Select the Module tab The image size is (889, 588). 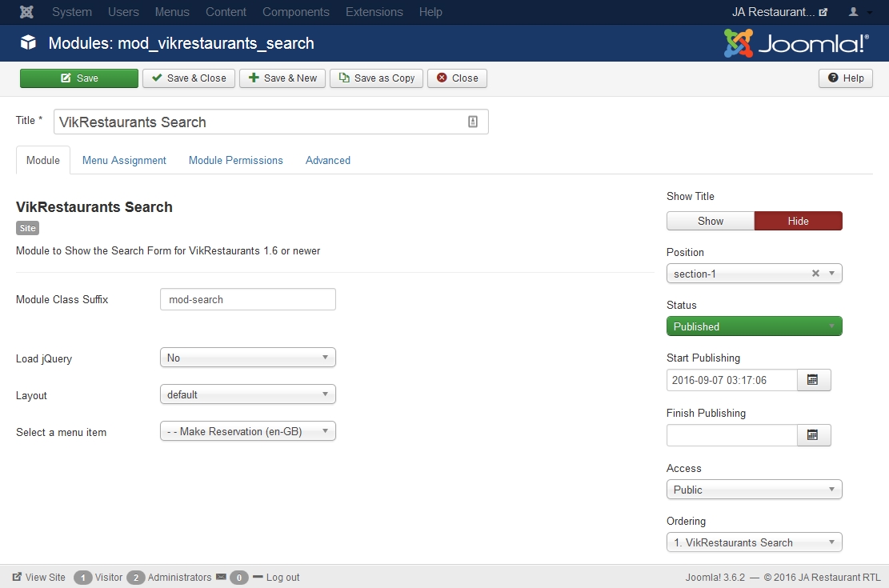click(43, 161)
